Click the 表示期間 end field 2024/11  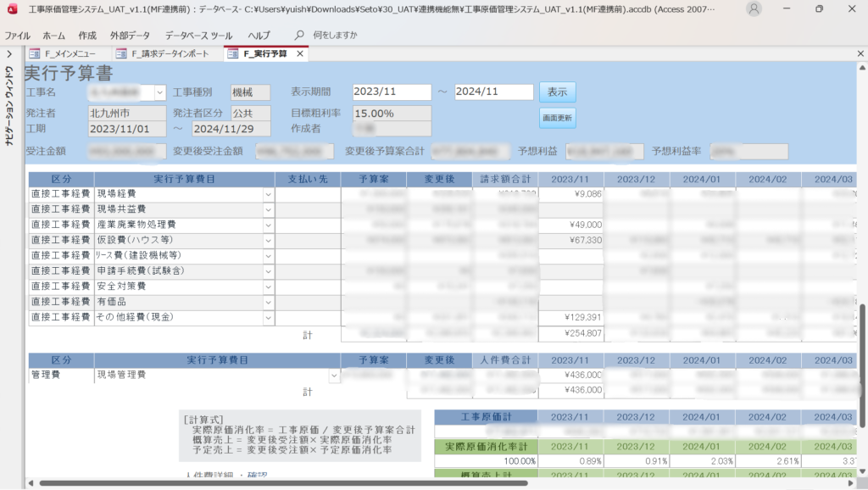pyautogui.click(x=493, y=92)
